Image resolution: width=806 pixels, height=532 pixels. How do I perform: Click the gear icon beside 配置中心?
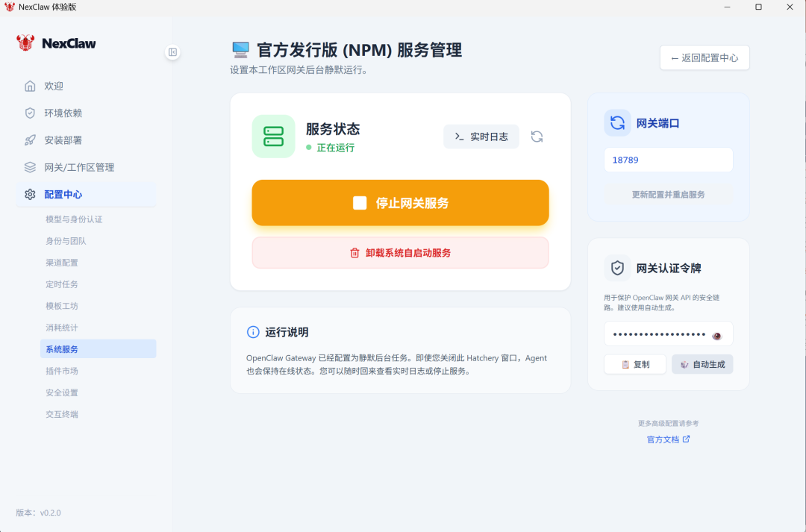tap(30, 194)
